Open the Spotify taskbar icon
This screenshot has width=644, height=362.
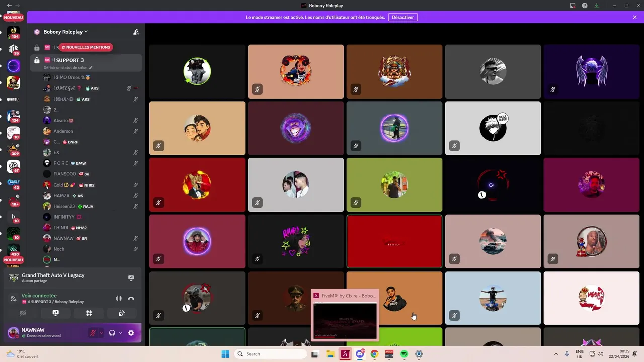click(404, 354)
